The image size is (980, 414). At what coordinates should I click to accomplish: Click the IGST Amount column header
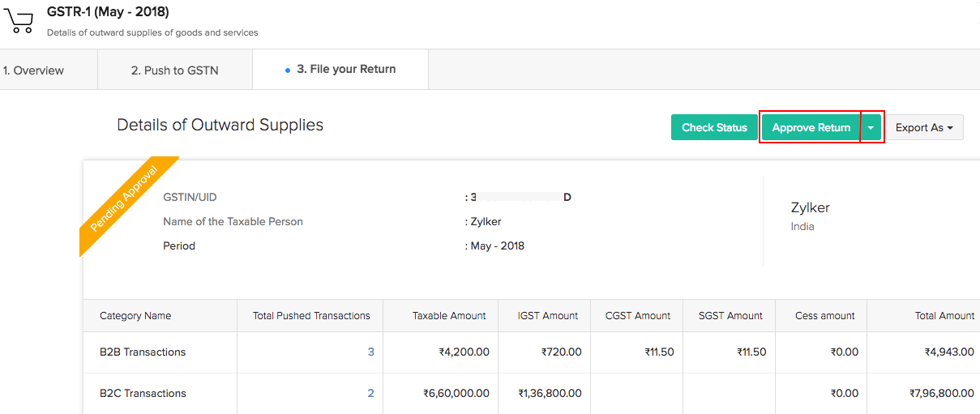(x=549, y=316)
